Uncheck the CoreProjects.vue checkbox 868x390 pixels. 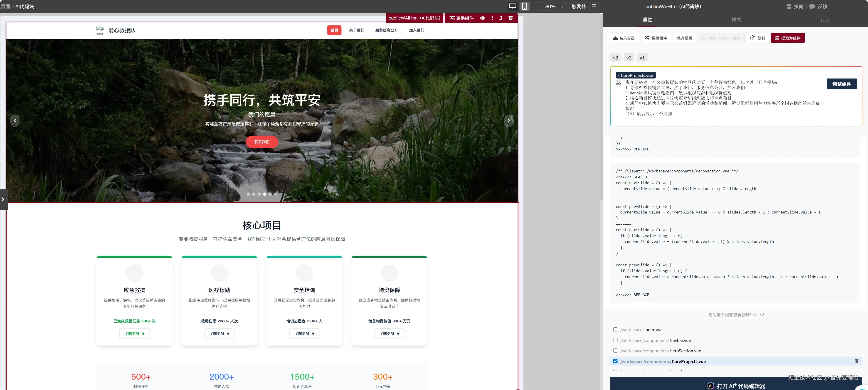click(615, 361)
